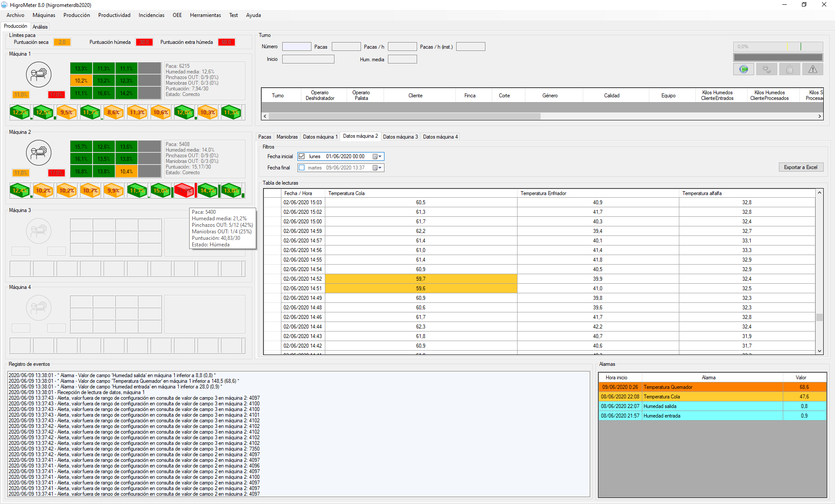Click the Pacas / h input field
835x504 pixels.
click(x=402, y=46)
